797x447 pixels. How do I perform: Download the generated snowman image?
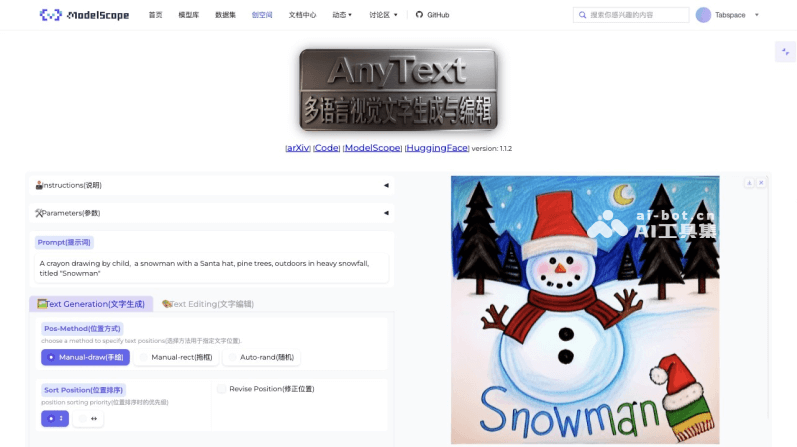(749, 183)
